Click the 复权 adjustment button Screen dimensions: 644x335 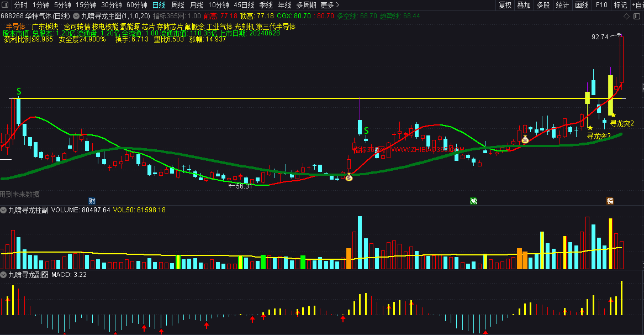505,5
